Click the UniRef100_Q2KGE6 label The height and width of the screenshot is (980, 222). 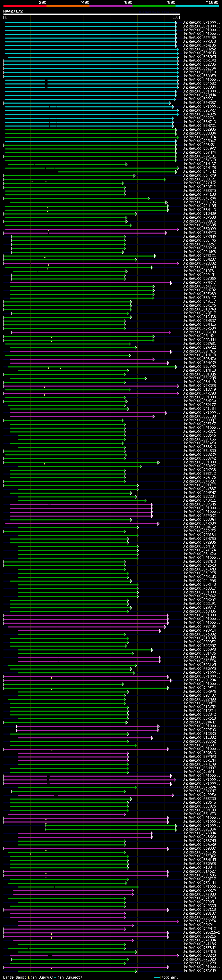click(x=199, y=386)
